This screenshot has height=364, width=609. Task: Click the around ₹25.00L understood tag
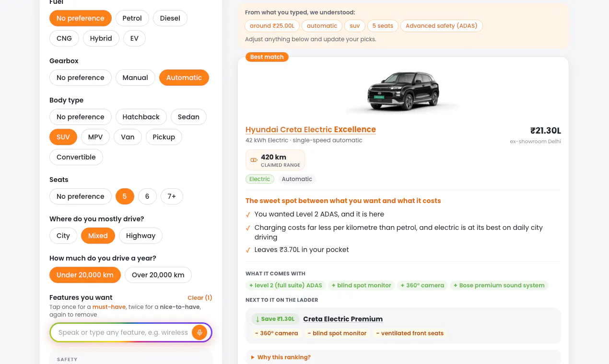[272, 26]
